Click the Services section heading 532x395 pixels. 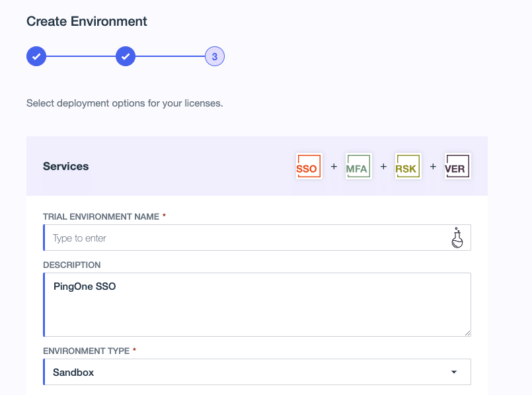[66, 167]
